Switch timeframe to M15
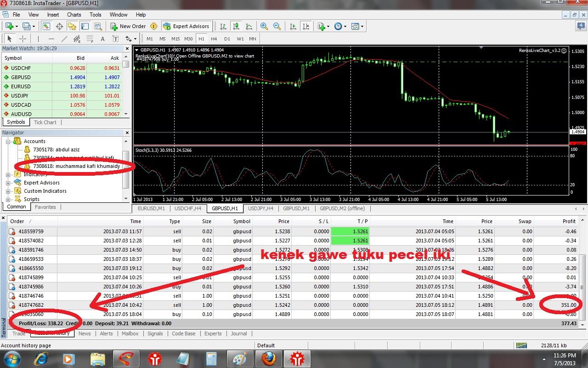 click(x=175, y=39)
